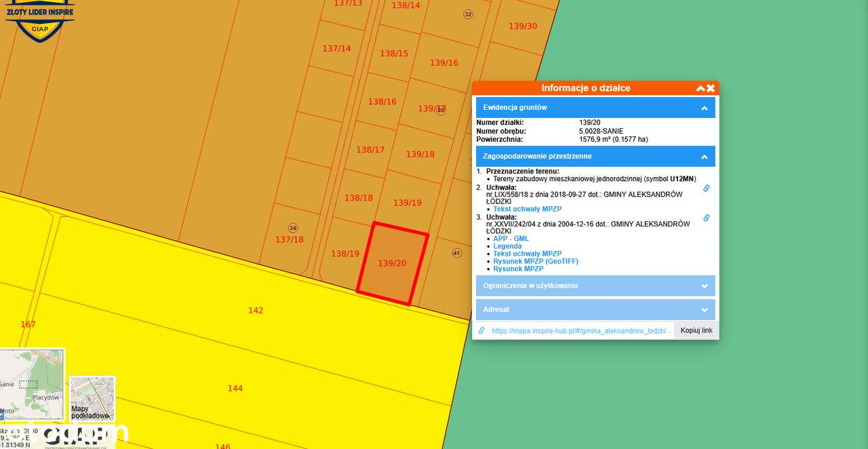The width and height of the screenshot is (868, 449).
Task: Select parcel 137/18 on the map
Action: tap(289, 239)
